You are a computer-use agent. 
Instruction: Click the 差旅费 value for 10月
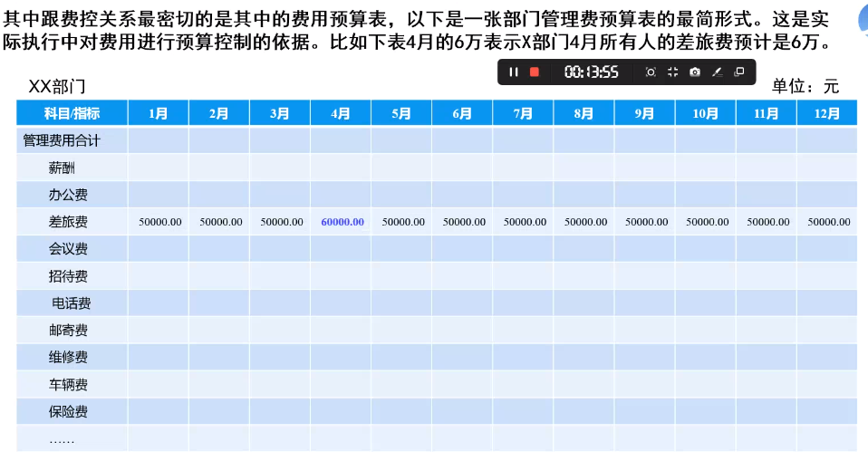(708, 222)
